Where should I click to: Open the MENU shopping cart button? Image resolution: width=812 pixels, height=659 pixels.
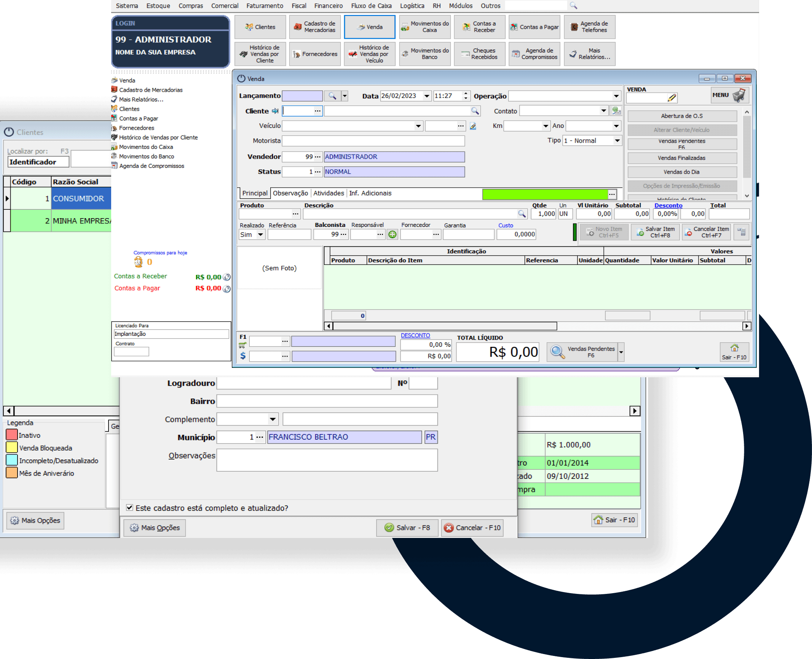coord(730,95)
